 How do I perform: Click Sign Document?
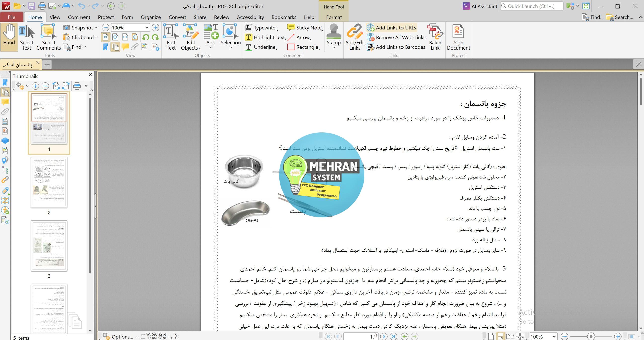(458, 37)
